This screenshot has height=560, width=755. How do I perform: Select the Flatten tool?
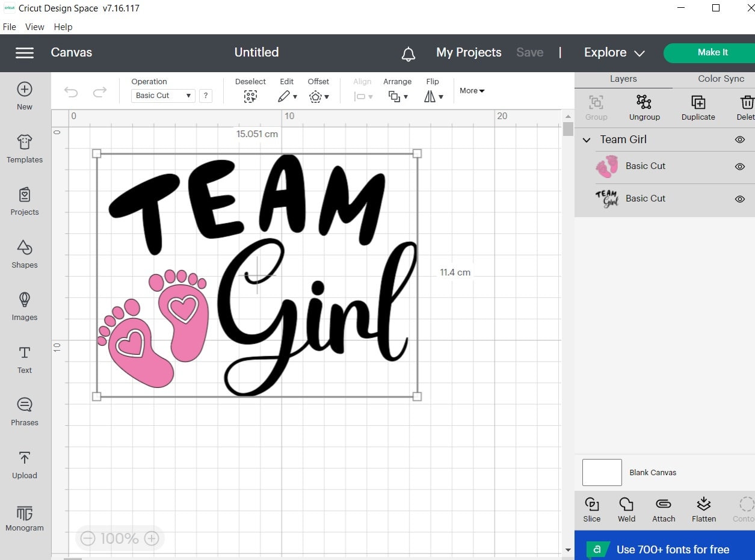coord(703,509)
